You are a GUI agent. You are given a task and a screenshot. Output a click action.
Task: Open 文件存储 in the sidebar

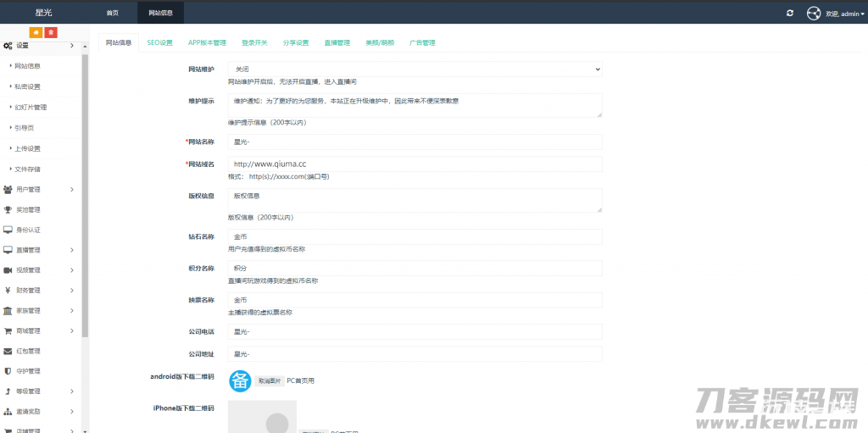coord(27,169)
